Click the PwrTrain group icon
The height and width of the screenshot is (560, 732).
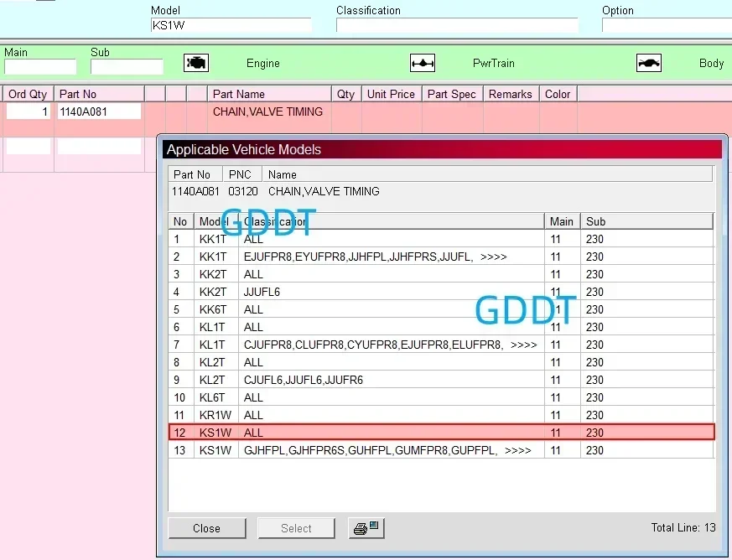point(423,63)
